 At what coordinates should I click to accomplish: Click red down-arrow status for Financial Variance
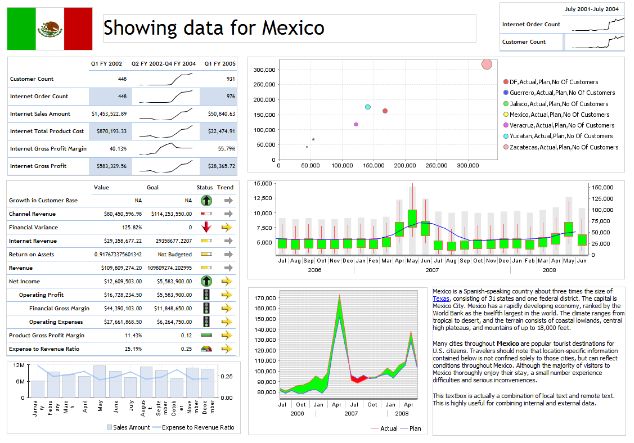point(206,227)
